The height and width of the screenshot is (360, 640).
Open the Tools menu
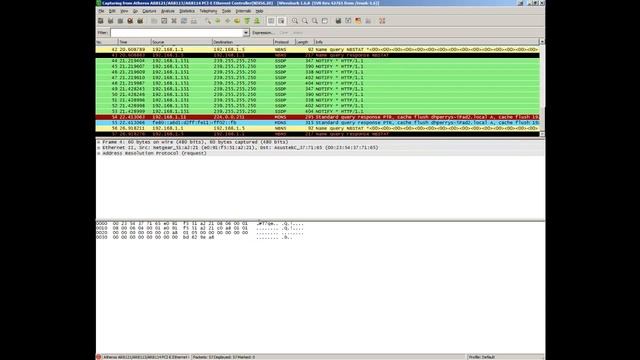click(x=227, y=11)
